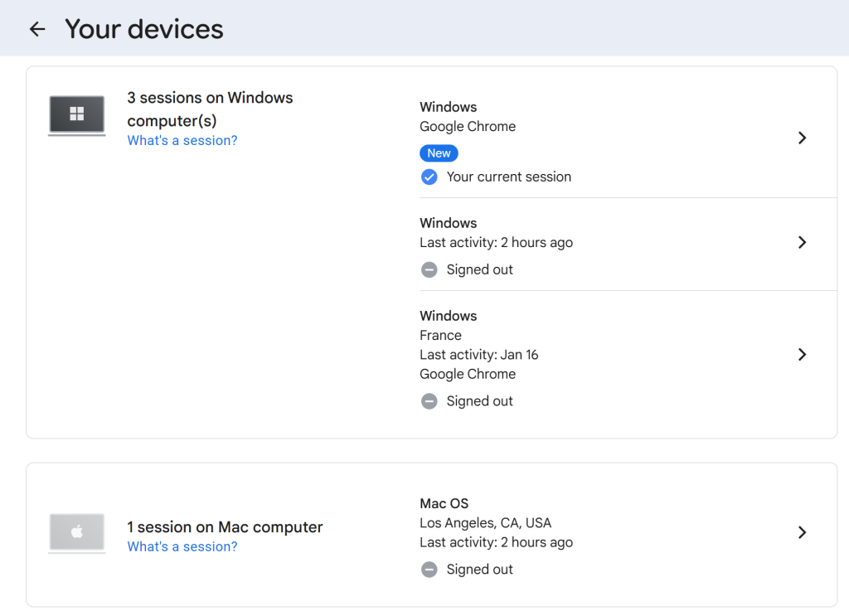The height and width of the screenshot is (616, 849).
Task: Click the "Your current session" label
Action: pyautogui.click(x=508, y=177)
